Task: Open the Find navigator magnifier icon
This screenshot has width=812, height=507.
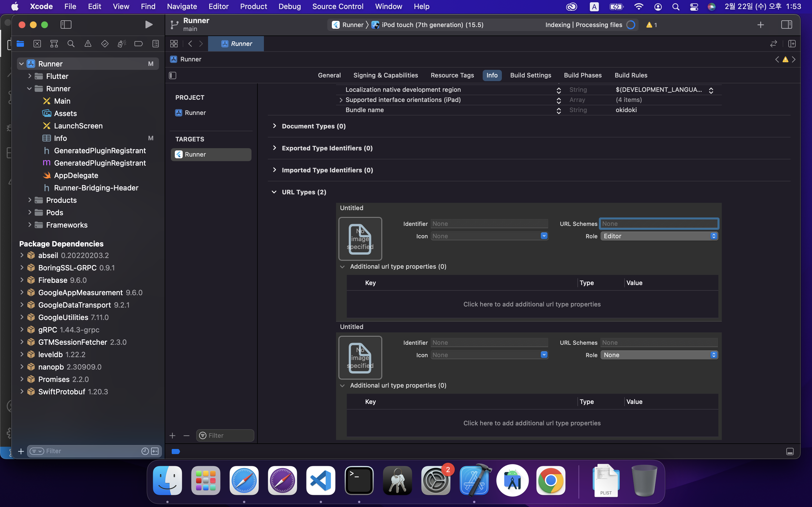Action: pyautogui.click(x=71, y=44)
